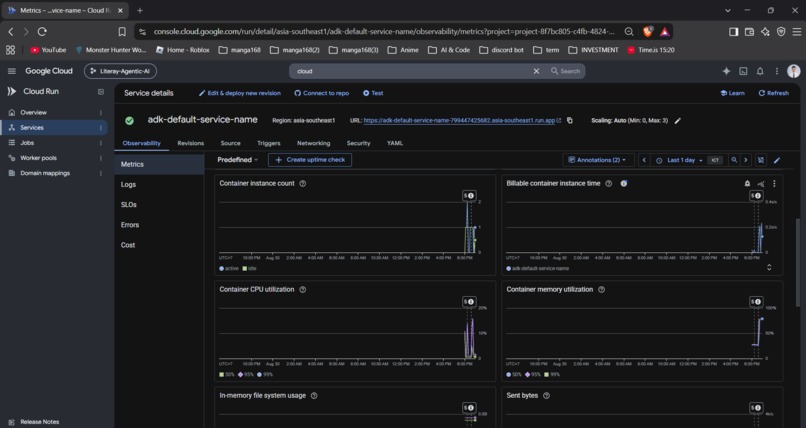Reload the browser page
This screenshot has height=428, width=806.
tap(42, 31)
